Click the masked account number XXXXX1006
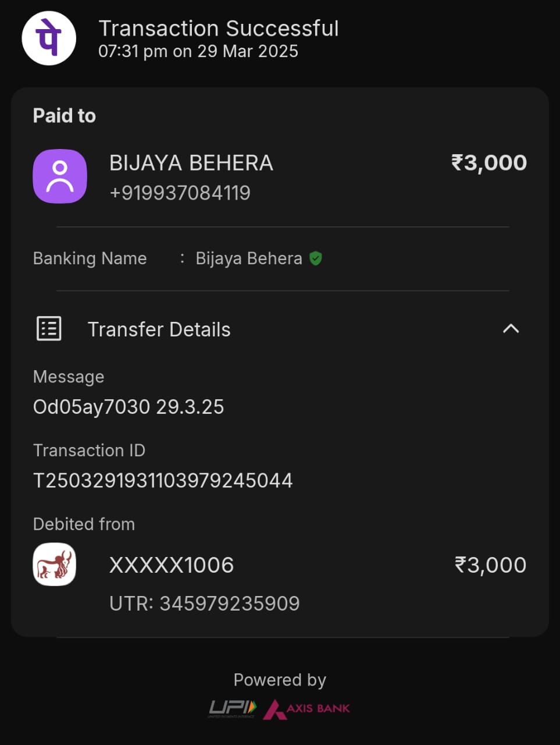 pos(172,565)
